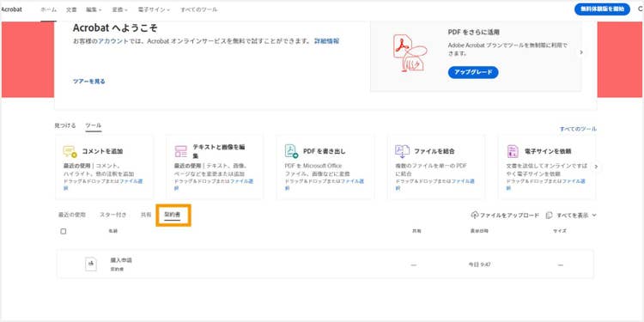
Task: Go to the ホーム tab
Action: coord(48,9)
